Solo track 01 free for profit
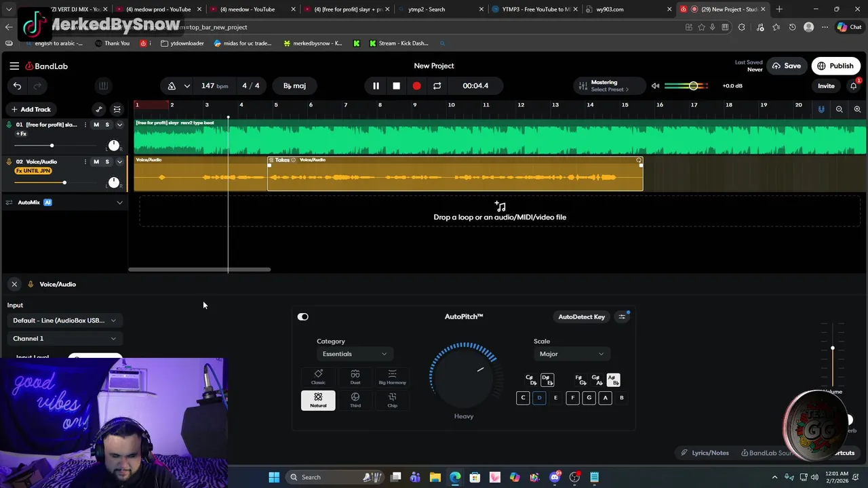This screenshot has width=868, height=488. click(106, 125)
